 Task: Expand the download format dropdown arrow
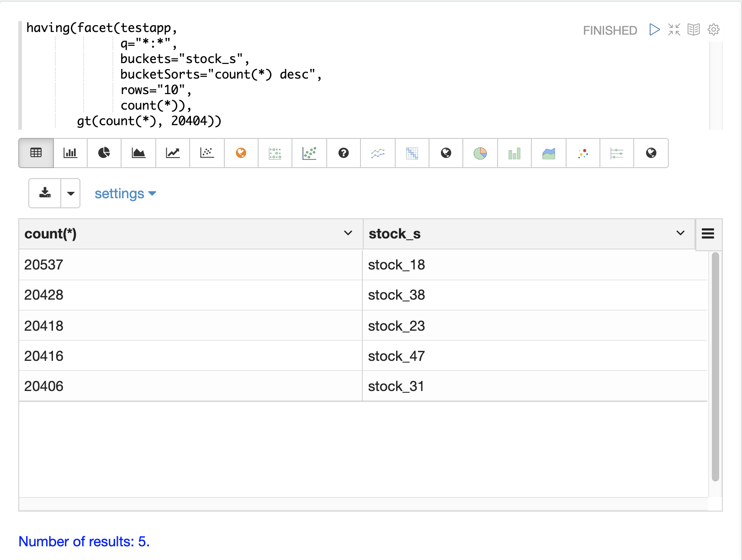coord(71,193)
